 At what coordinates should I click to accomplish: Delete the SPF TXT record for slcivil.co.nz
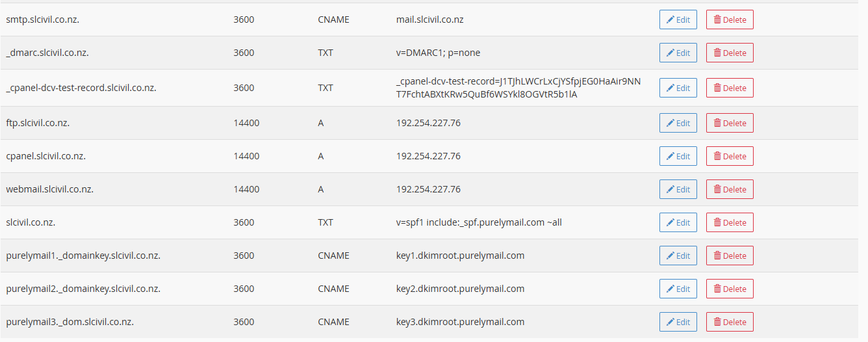pos(730,222)
